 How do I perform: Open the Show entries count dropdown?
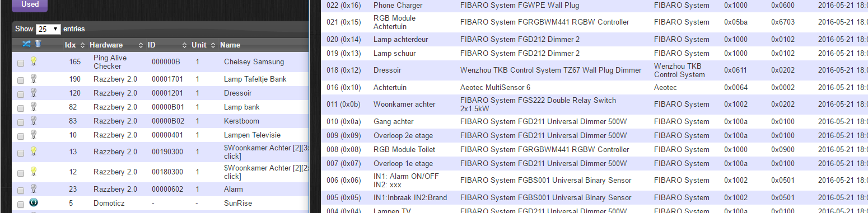(48, 29)
